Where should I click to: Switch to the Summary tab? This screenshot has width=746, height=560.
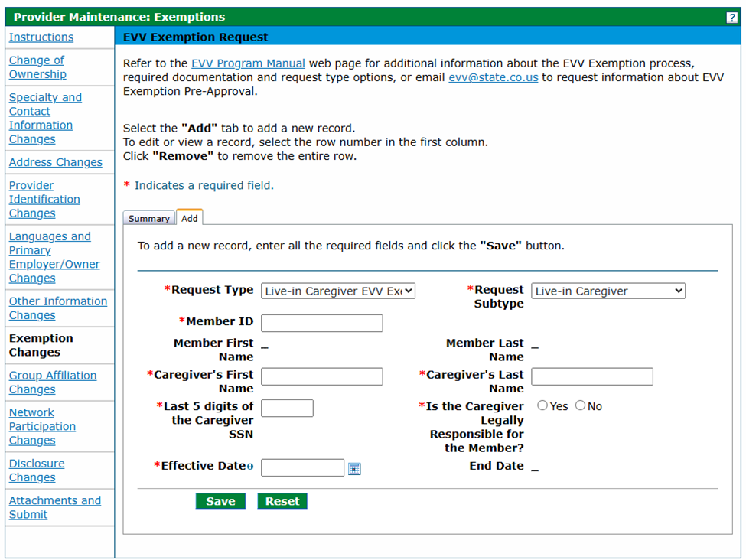[149, 218]
